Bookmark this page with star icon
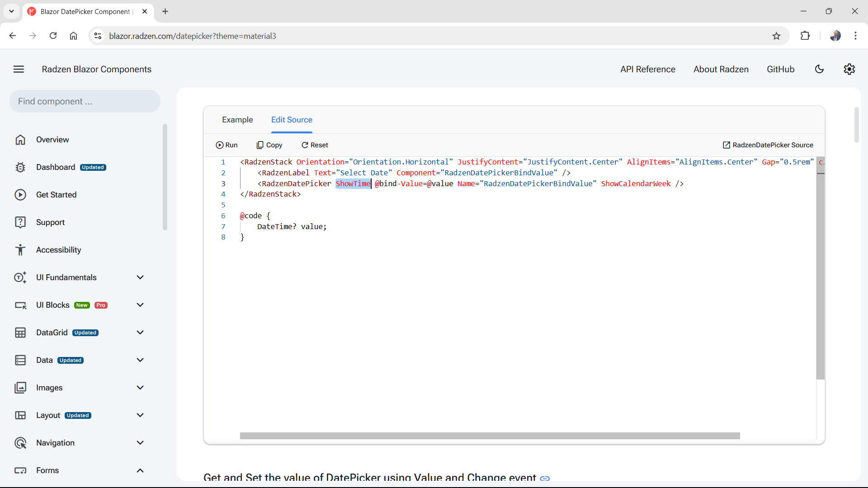The height and width of the screenshot is (488, 868). coord(776,36)
